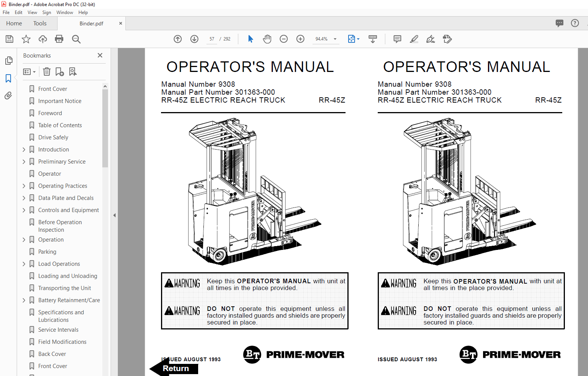Add a new bookmark with the icon
Screen dimensions: 588x376
coord(59,72)
